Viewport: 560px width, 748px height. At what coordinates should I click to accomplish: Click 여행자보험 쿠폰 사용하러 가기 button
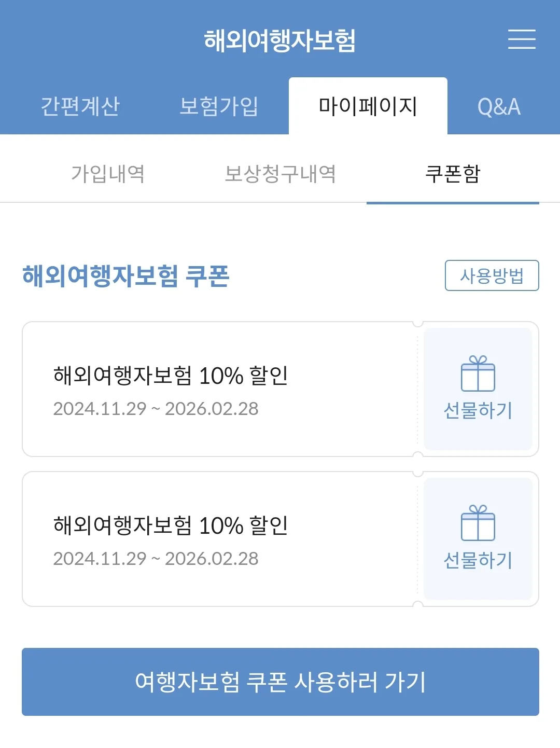point(281,682)
